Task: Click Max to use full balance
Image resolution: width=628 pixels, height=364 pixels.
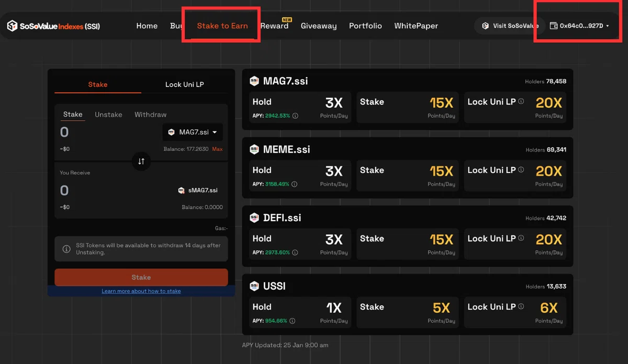Action: tap(217, 149)
